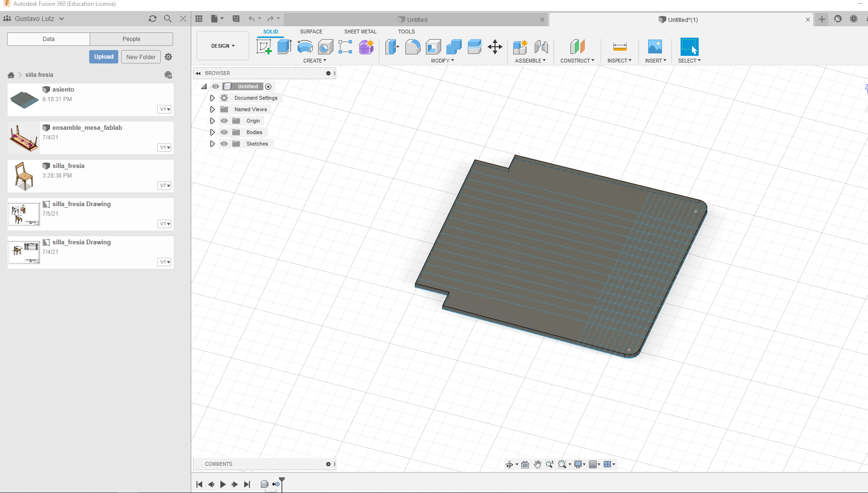The image size is (868, 493).
Task: Toggle visibility of Sketches folder
Action: pyautogui.click(x=224, y=144)
